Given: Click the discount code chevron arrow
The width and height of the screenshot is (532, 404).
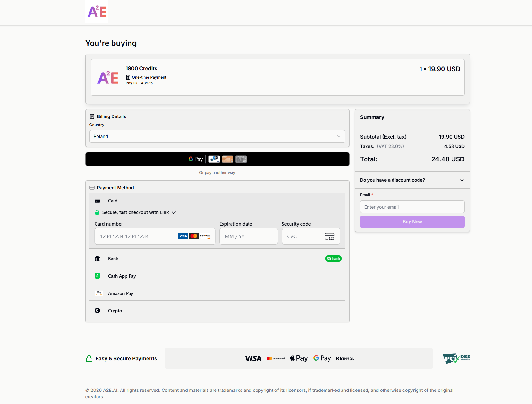Looking at the screenshot, I should pos(462,180).
